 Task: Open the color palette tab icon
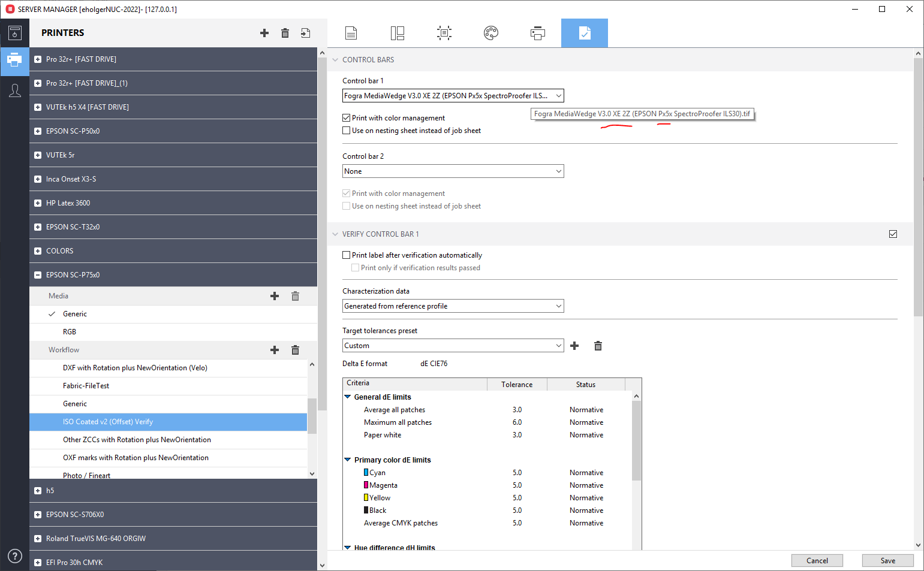(491, 33)
